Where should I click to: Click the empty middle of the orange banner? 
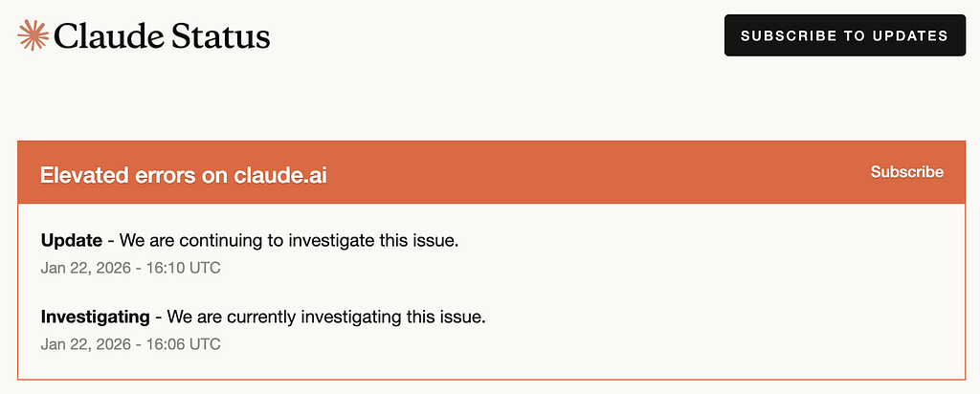593,173
